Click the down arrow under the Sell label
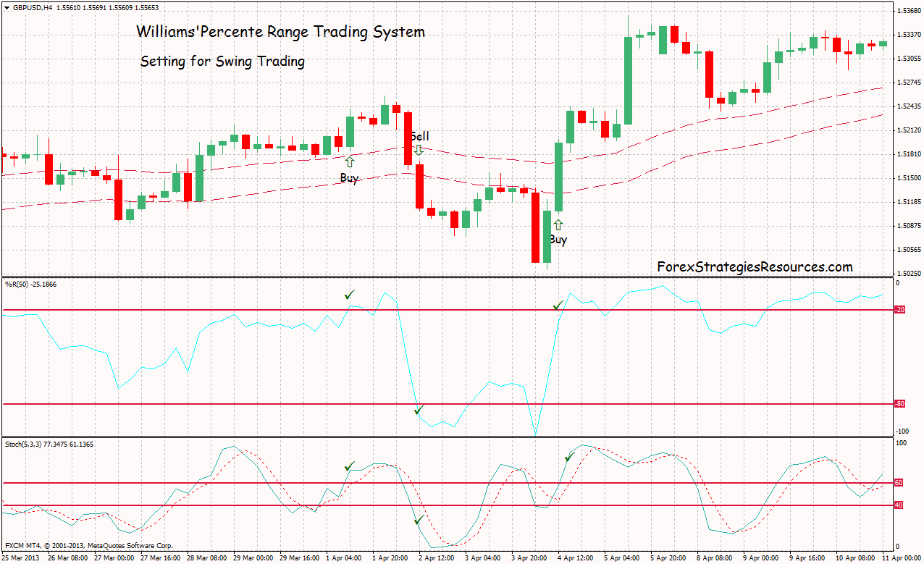The width and height of the screenshot is (924, 564). [419, 149]
